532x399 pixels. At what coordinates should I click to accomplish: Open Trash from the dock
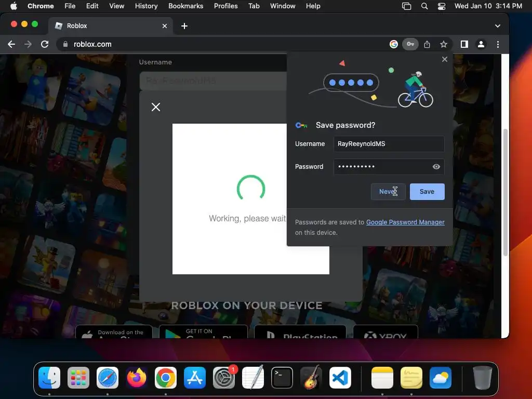point(483,378)
